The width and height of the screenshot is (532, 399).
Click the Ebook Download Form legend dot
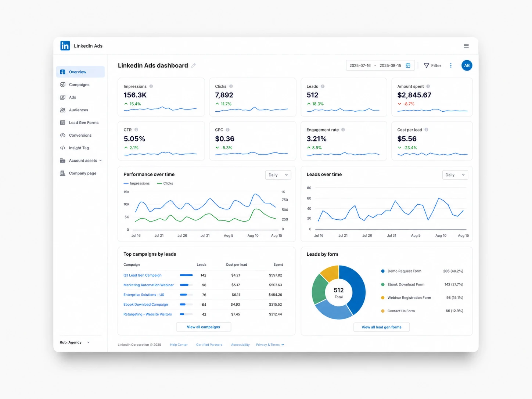383,284
